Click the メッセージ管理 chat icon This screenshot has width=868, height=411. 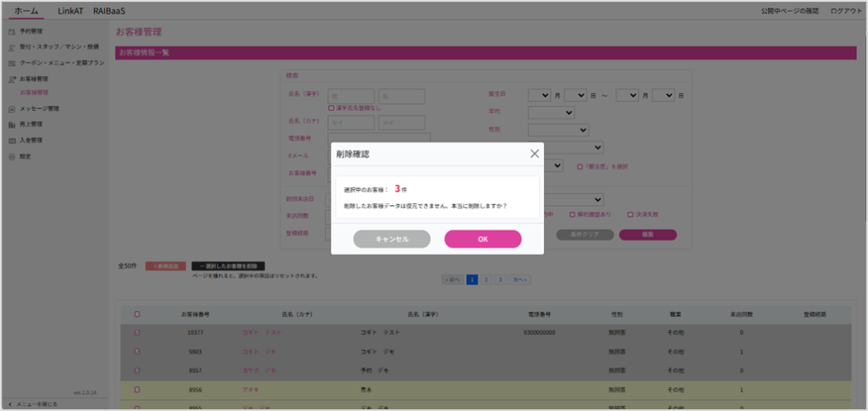[x=12, y=108]
